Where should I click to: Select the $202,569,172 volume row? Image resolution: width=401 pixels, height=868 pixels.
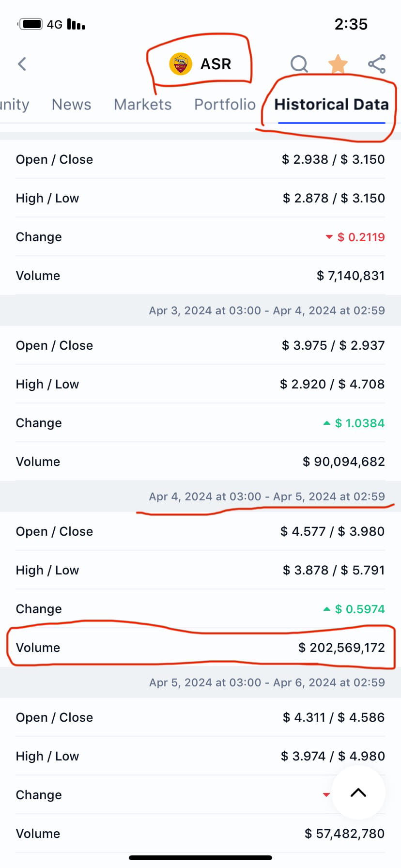200,648
